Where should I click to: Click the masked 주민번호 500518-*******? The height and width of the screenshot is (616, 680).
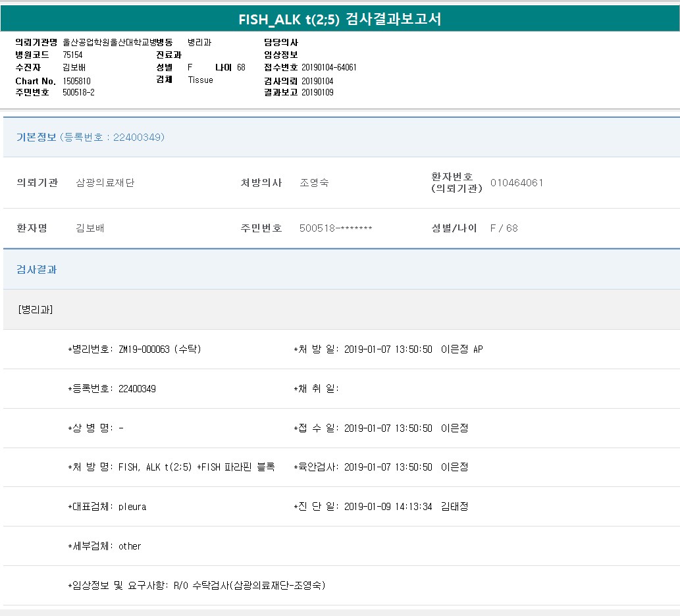click(336, 228)
